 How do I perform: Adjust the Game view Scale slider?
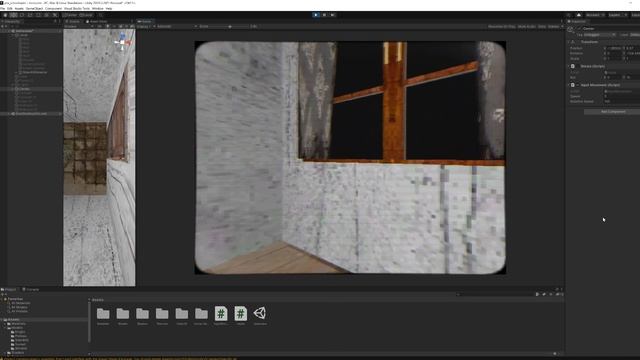coord(230,27)
